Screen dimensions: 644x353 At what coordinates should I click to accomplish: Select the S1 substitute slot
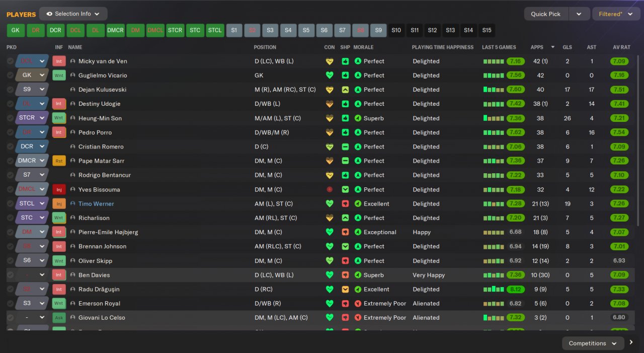pyautogui.click(x=234, y=30)
